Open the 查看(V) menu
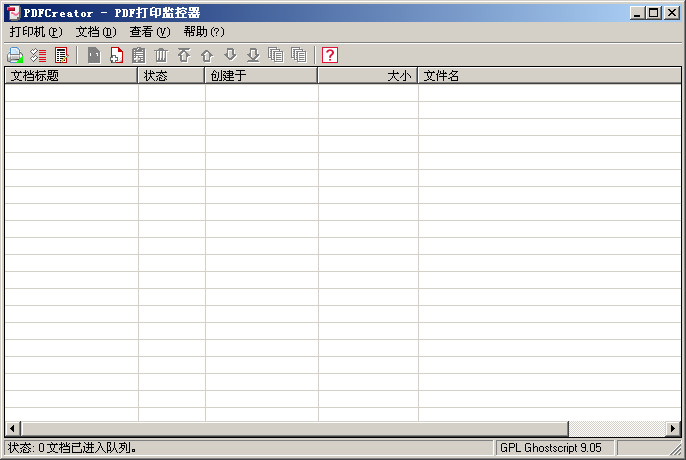686x460 pixels. pos(150,32)
